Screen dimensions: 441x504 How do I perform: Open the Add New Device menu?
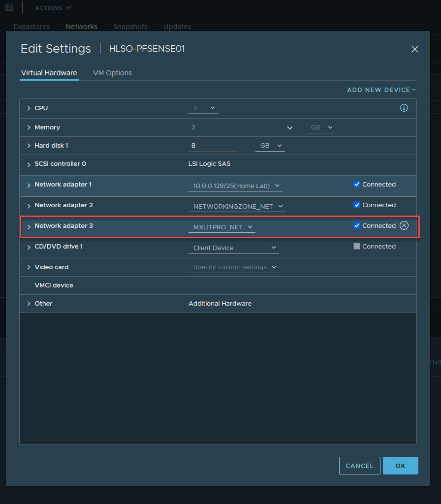[x=381, y=90]
